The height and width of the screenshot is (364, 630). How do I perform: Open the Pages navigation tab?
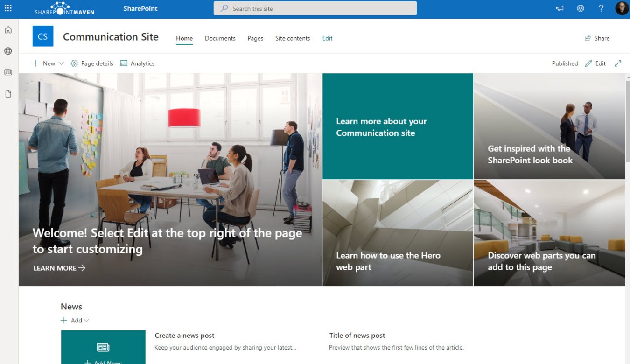pos(255,38)
